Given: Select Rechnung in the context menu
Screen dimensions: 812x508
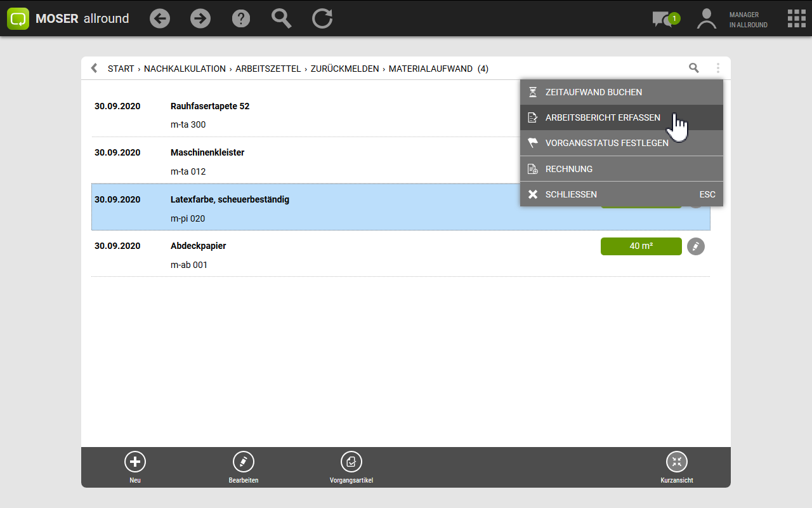Looking at the screenshot, I should 568,169.
